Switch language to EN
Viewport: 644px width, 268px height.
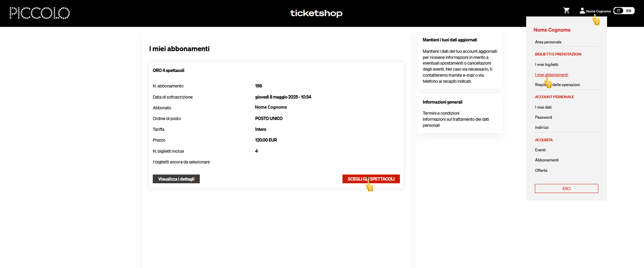click(629, 11)
